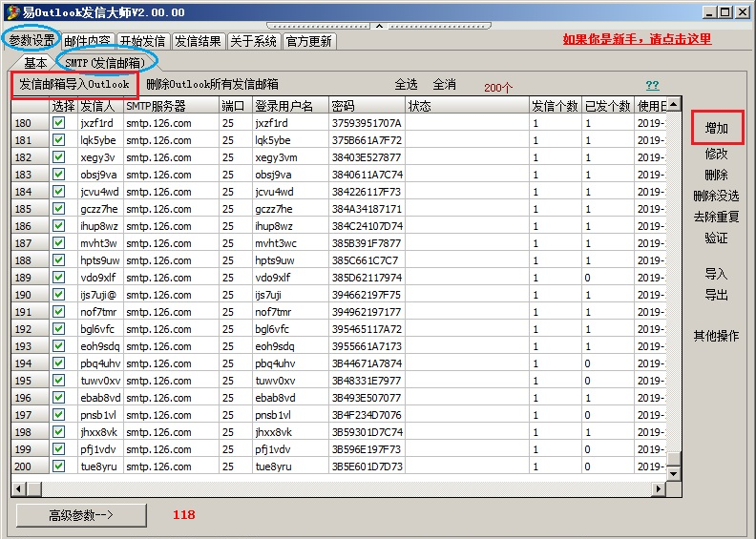Click 全选 to select all rows
The image size is (756, 539).
click(x=406, y=85)
